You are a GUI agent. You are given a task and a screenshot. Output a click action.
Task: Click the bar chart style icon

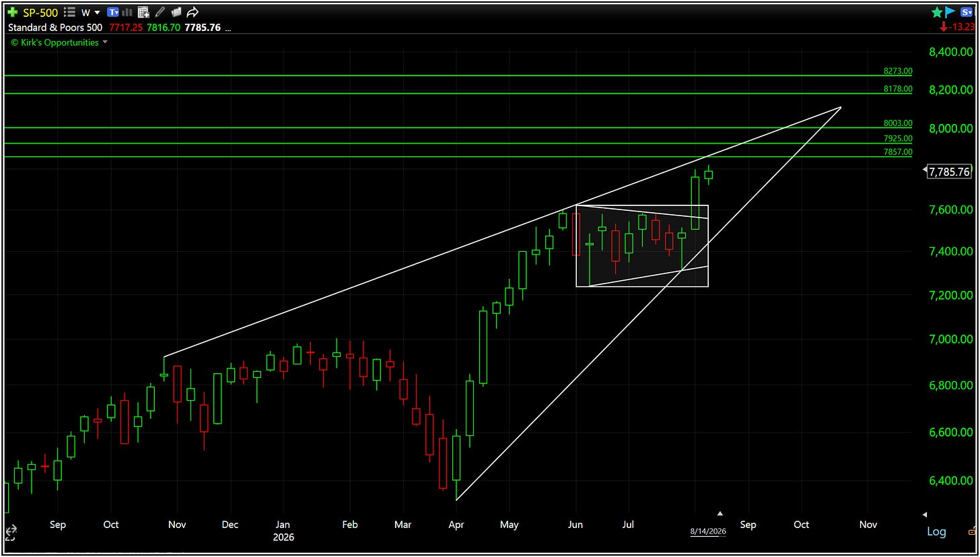[x=127, y=12]
